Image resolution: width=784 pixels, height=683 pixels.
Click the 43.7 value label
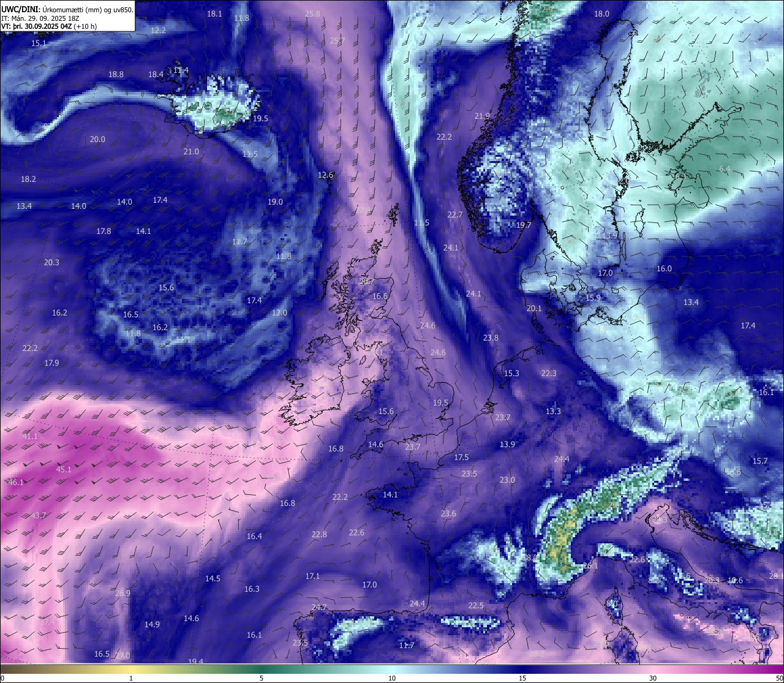point(38,515)
